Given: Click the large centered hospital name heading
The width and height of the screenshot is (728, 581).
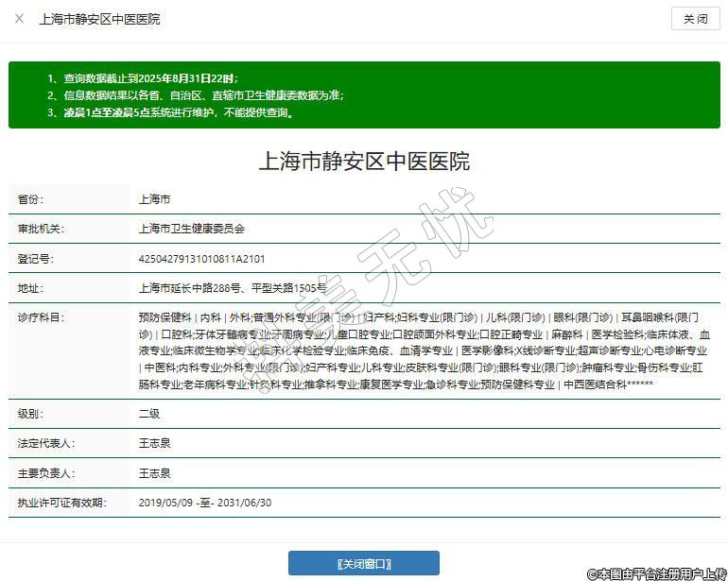Looking at the screenshot, I should pyautogui.click(x=364, y=162).
